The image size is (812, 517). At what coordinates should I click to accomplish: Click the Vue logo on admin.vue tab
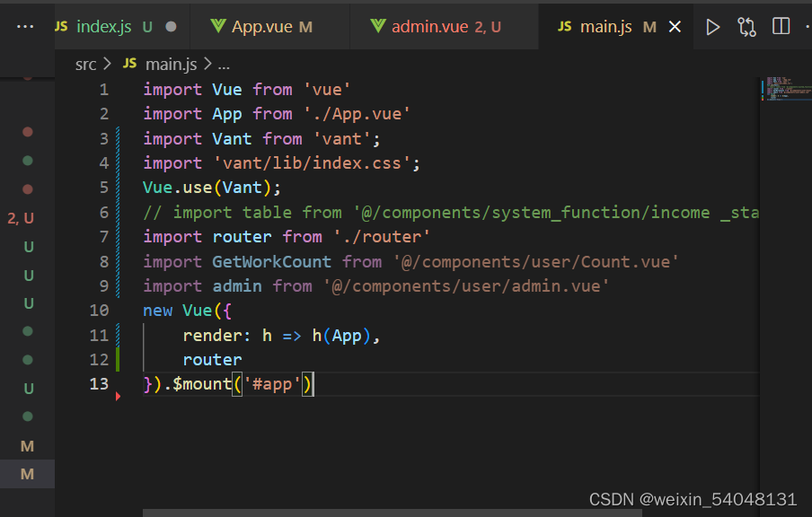(378, 27)
